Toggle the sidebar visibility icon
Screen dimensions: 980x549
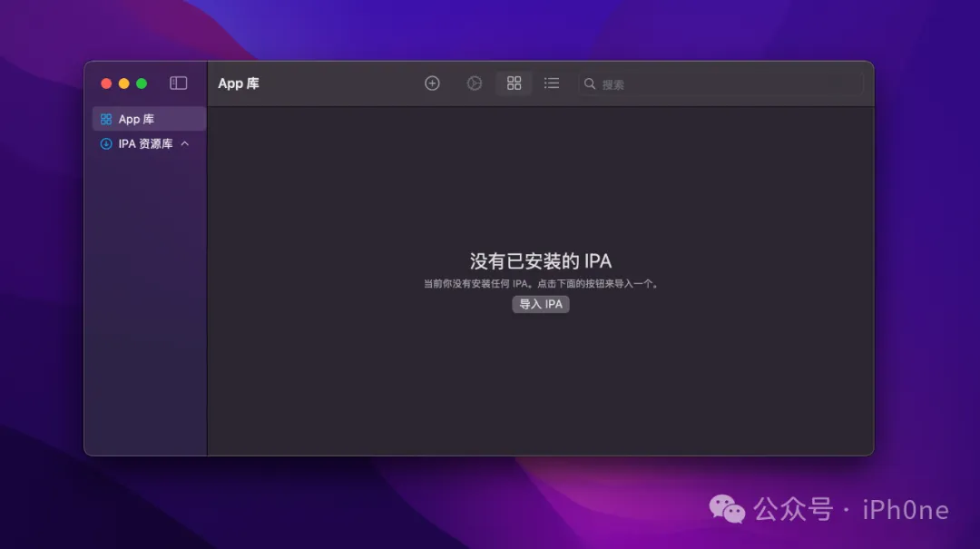coord(178,83)
